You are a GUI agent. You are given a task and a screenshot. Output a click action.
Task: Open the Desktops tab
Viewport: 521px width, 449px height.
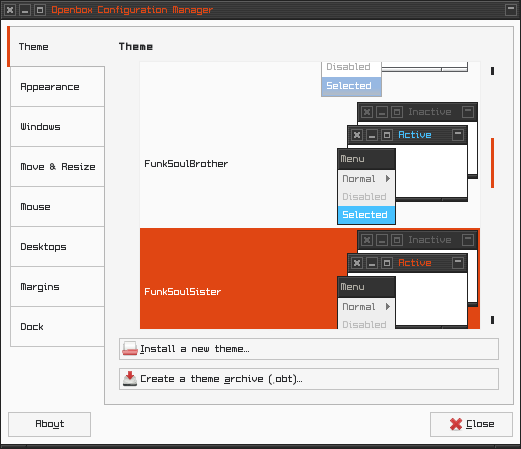[x=57, y=247]
